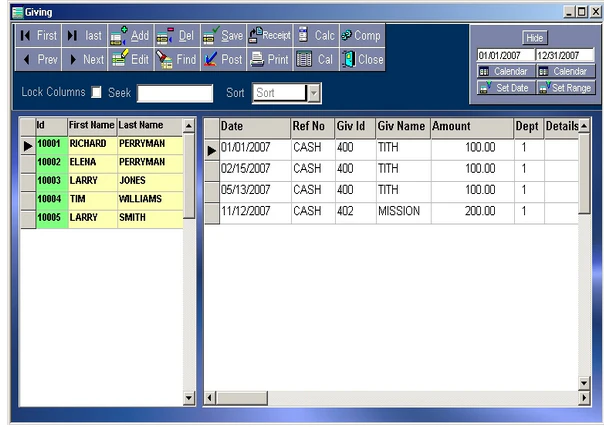Click the 12/31/2007 end date field

(x=565, y=55)
